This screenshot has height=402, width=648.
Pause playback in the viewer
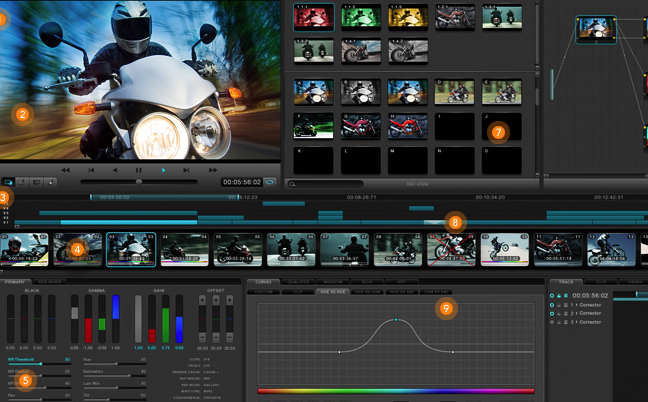(139, 170)
